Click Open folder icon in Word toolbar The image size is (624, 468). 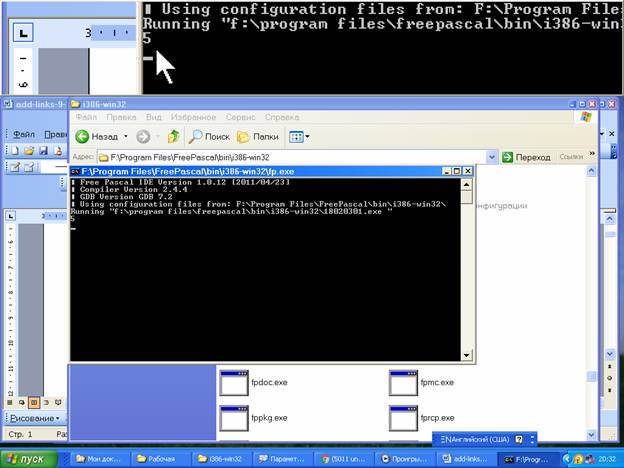(29, 150)
